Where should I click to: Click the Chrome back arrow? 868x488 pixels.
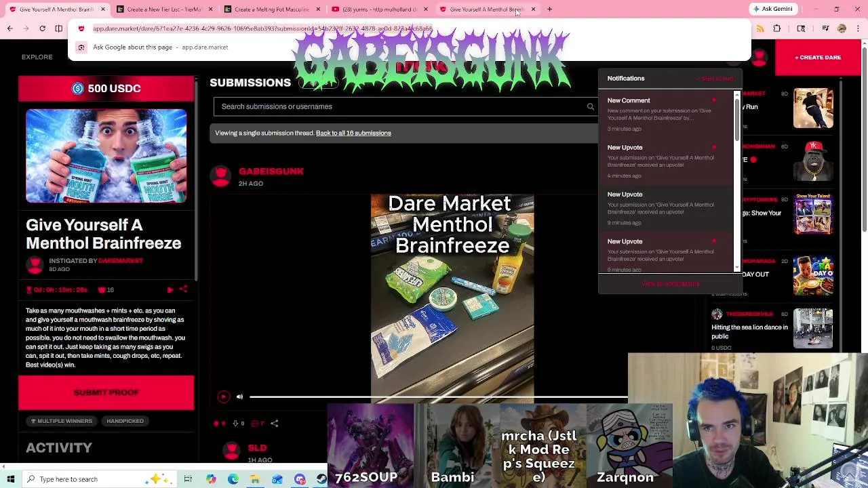(x=9, y=28)
